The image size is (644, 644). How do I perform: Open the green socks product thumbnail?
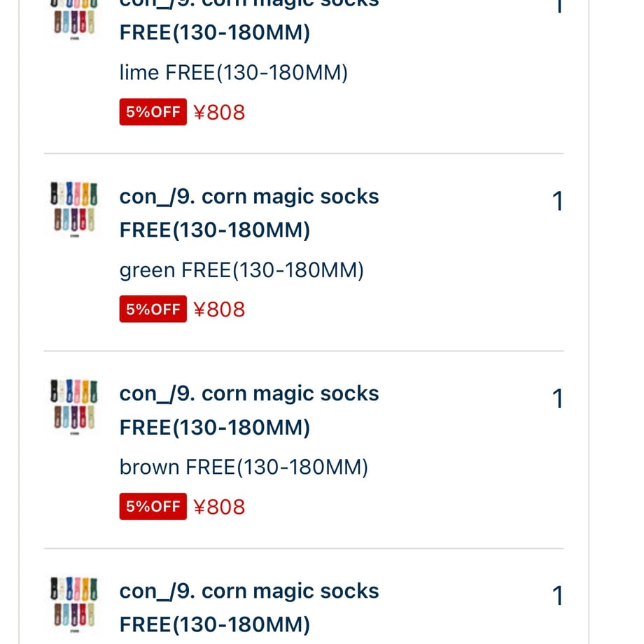click(x=74, y=209)
